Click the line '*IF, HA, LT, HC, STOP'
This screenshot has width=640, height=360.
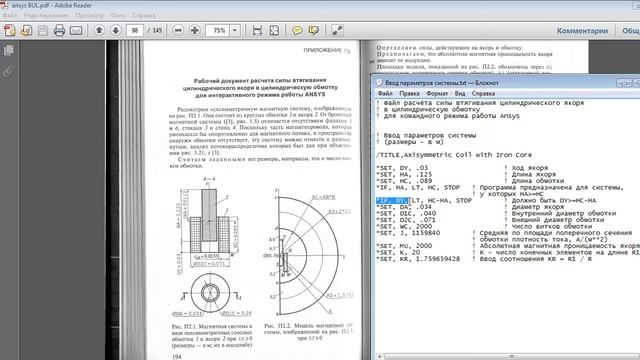[418, 187]
